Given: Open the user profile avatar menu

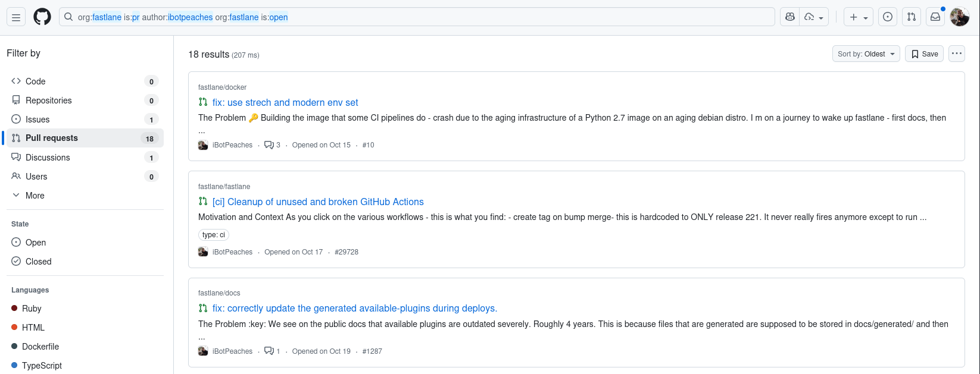Looking at the screenshot, I should [x=959, y=17].
